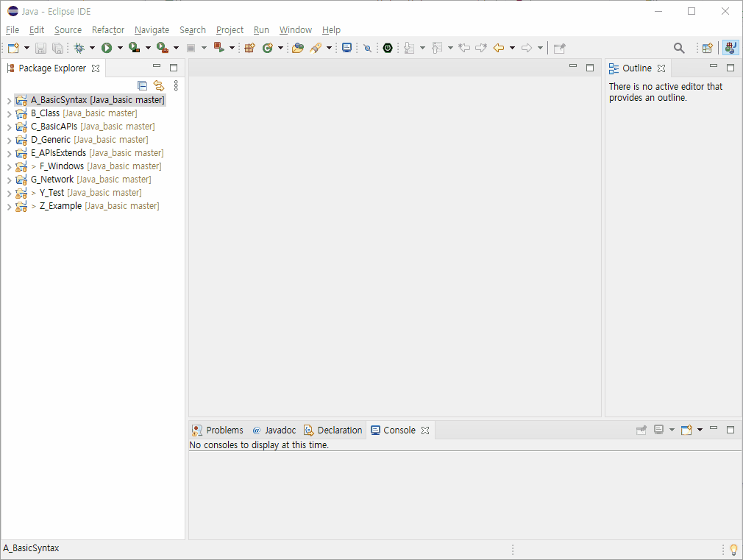Toggle the Skip All Breakpoints icon
This screenshot has height=560, width=743.
point(367,48)
